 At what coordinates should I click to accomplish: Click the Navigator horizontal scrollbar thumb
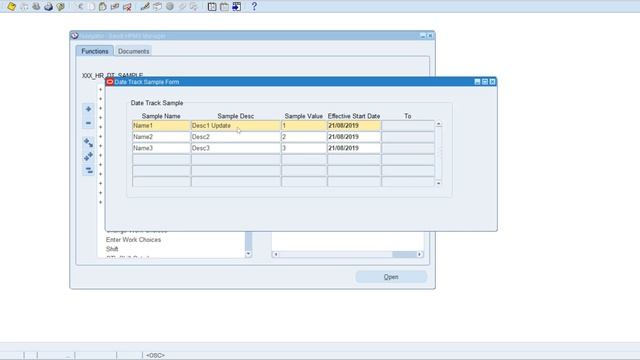pos(404,254)
